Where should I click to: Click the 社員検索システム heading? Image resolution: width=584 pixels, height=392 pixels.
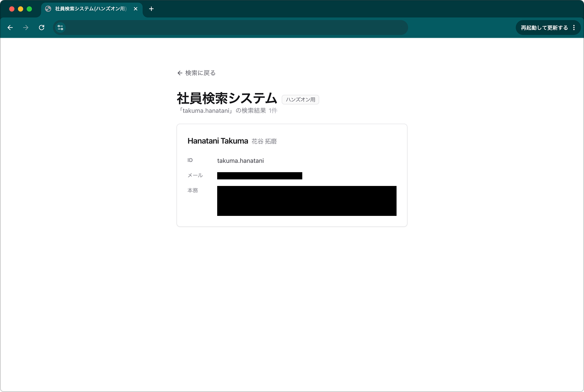tap(227, 98)
